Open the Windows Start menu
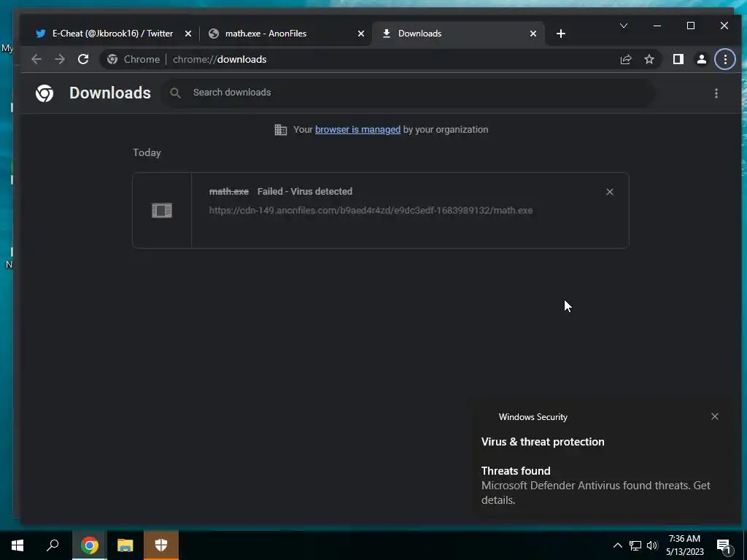The image size is (747, 560). pyautogui.click(x=18, y=545)
